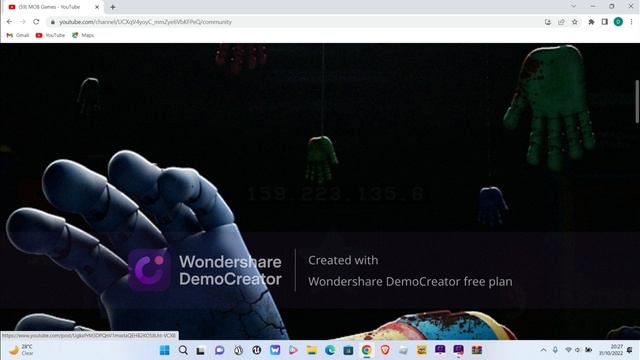The height and width of the screenshot is (360, 640).
Task: Open the Chrome profile avatar
Action: tap(618, 22)
